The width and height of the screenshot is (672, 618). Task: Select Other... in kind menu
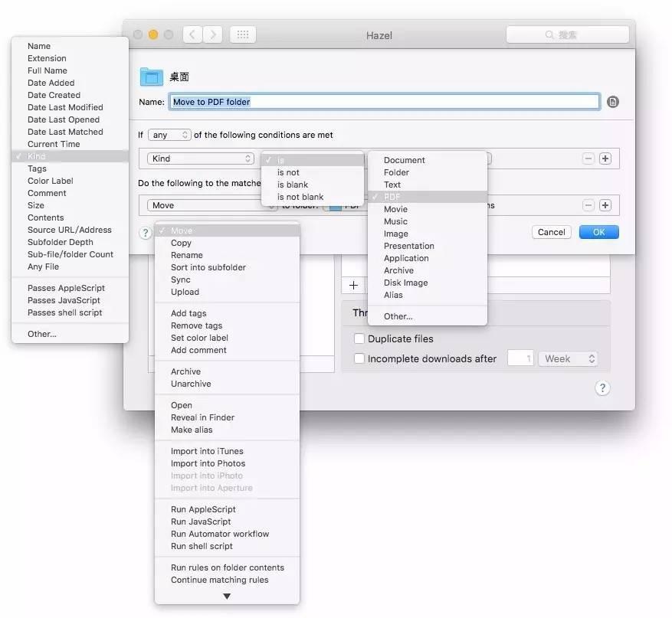[398, 316]
